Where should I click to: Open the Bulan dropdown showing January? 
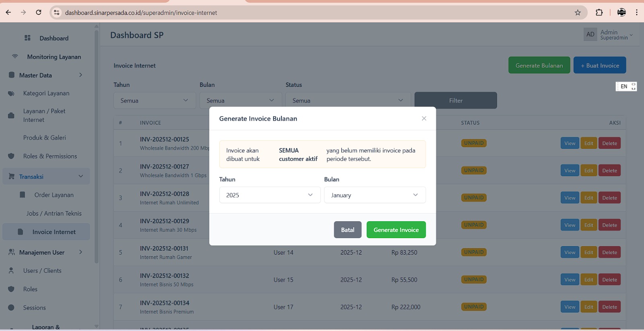pos(375,195)
